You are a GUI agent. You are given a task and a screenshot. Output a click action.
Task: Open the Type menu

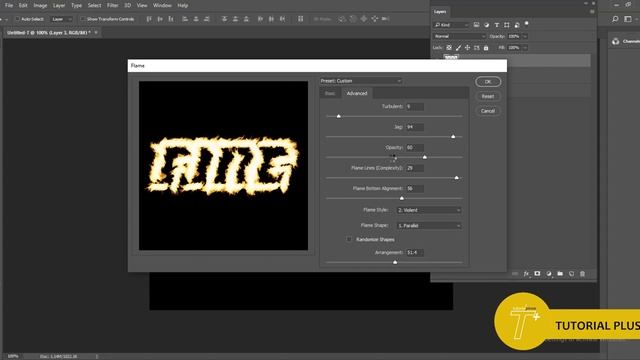tap(76, 5)
